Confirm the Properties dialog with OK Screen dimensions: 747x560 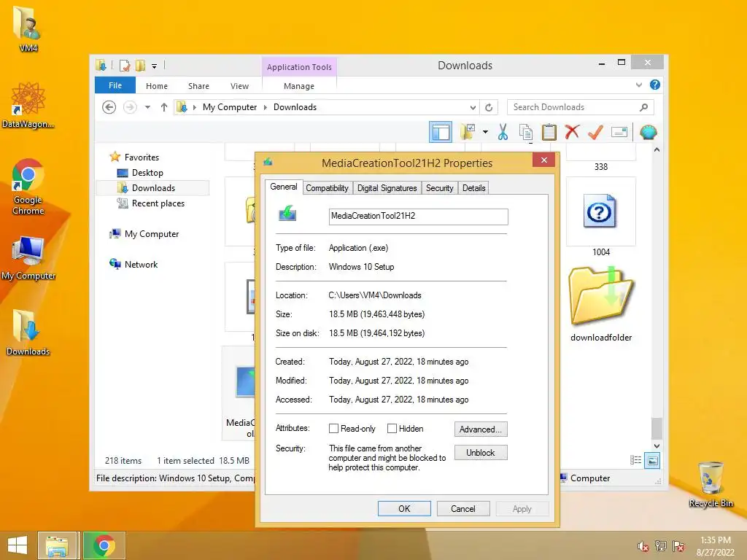pos(404,508)
